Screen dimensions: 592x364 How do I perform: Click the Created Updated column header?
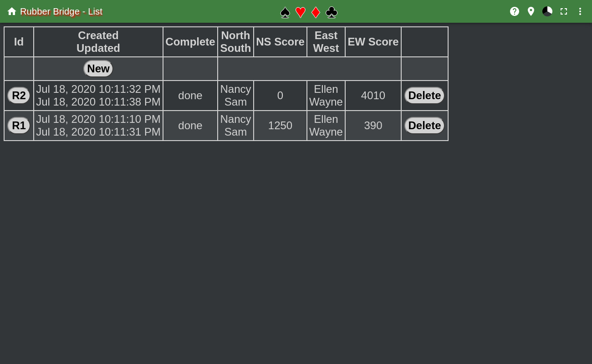[x=98, y=42]
